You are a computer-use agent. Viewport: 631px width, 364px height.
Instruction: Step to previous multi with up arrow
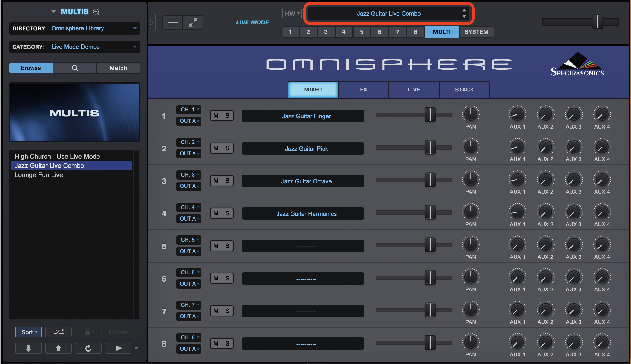[464, 10]
